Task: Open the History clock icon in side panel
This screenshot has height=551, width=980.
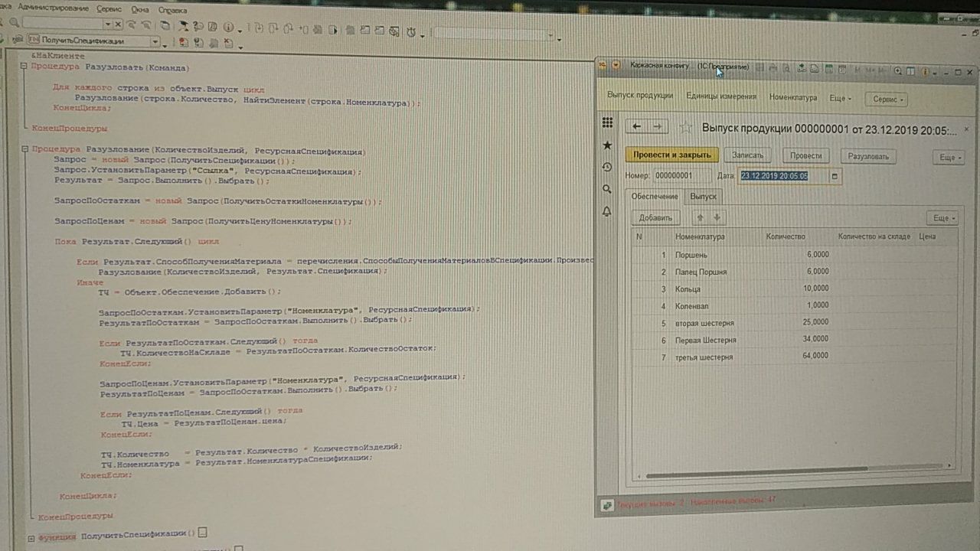Action: coord(607,167)
